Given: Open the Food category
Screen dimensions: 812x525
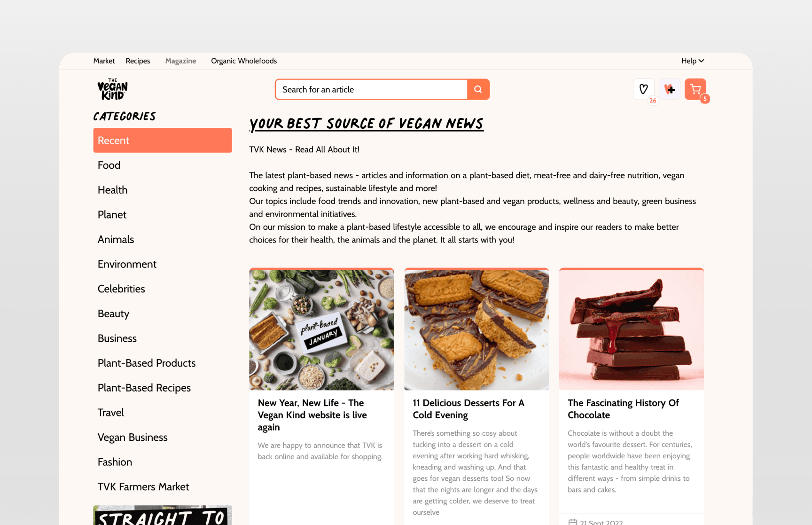Looking at the screenshot, I should coord(163,165).
